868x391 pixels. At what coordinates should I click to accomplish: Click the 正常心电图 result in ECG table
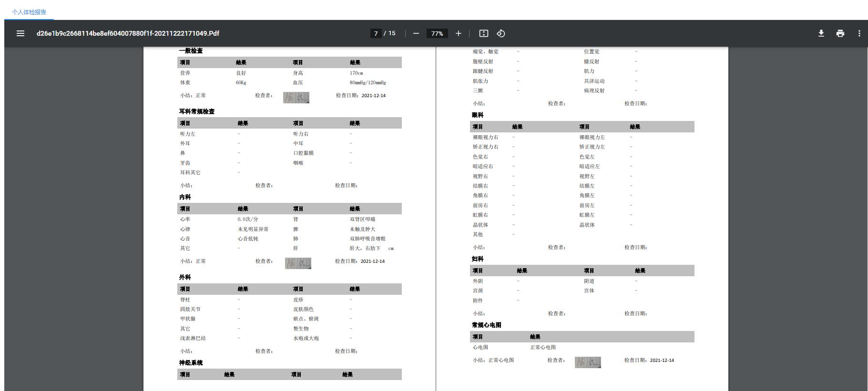pos(543,347)
